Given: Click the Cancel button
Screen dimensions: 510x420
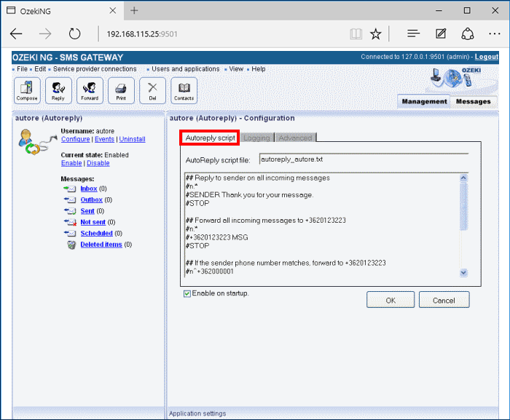Looking at the screenshot, I should pos(444,300).
